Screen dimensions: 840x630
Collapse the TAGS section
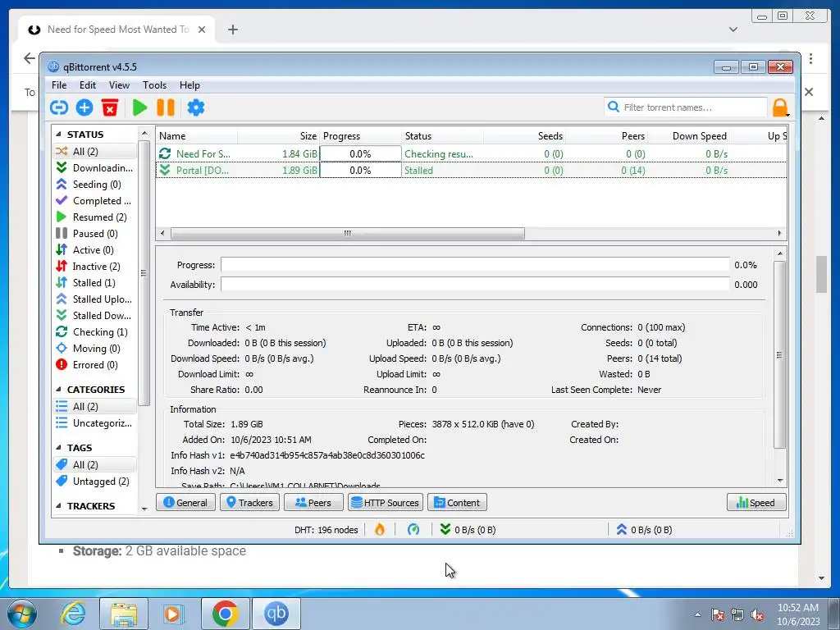click(x=58, y=448)
